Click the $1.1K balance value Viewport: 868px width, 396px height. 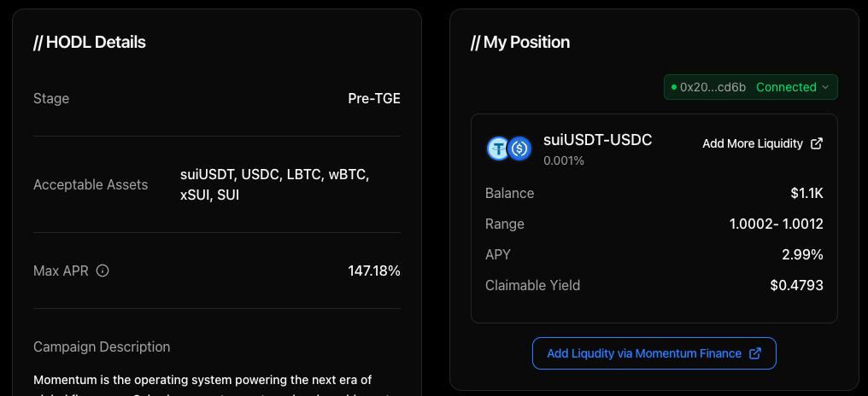tap(806, 193)
